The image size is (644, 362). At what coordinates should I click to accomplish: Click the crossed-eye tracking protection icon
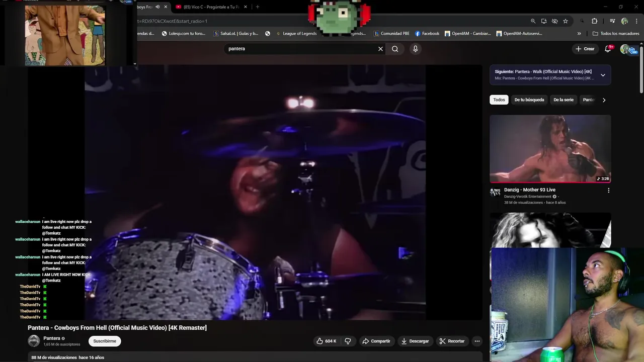[x=554, y=21]
